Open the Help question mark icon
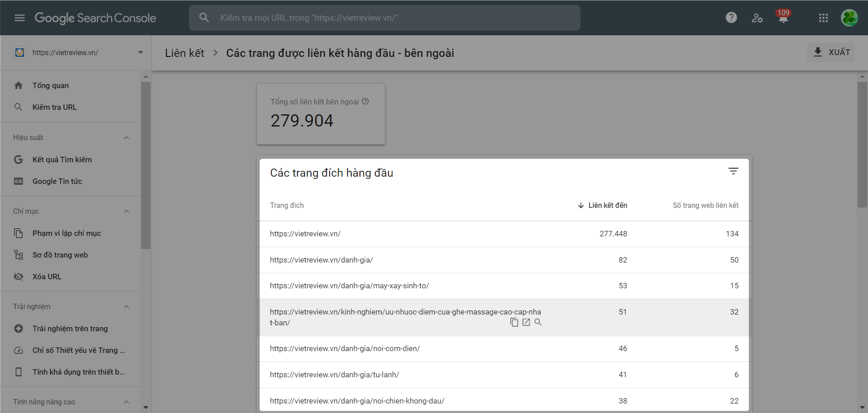868x413 pixels. pyautogui.click(x=731, y=18)
